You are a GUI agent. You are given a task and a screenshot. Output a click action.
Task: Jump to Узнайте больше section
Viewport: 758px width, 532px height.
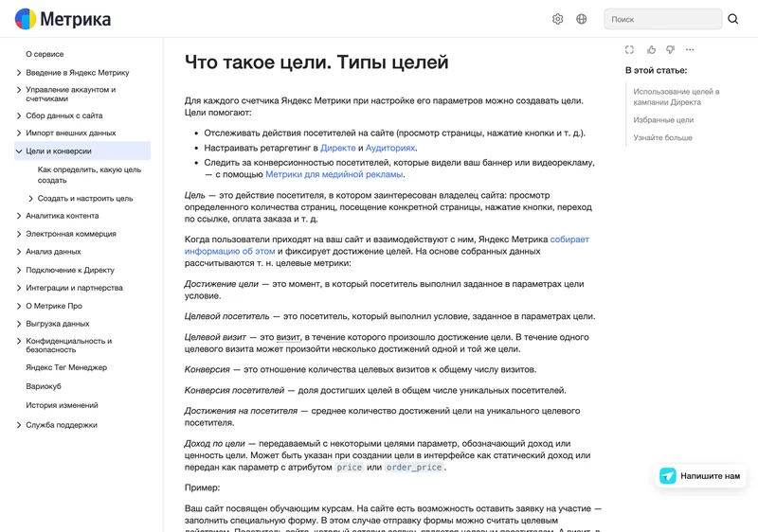tap(662, 137)
